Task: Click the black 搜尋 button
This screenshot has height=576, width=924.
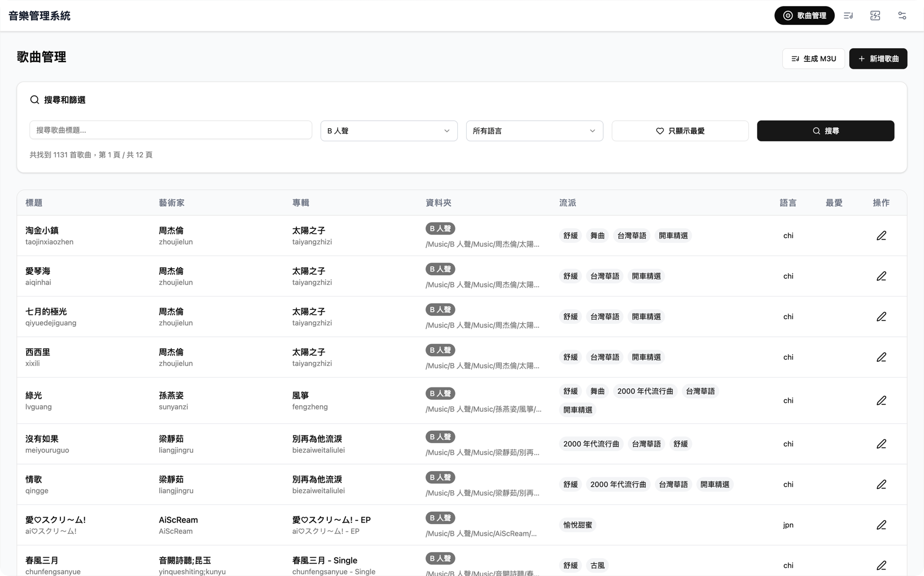Action: [x=825, y=131]
